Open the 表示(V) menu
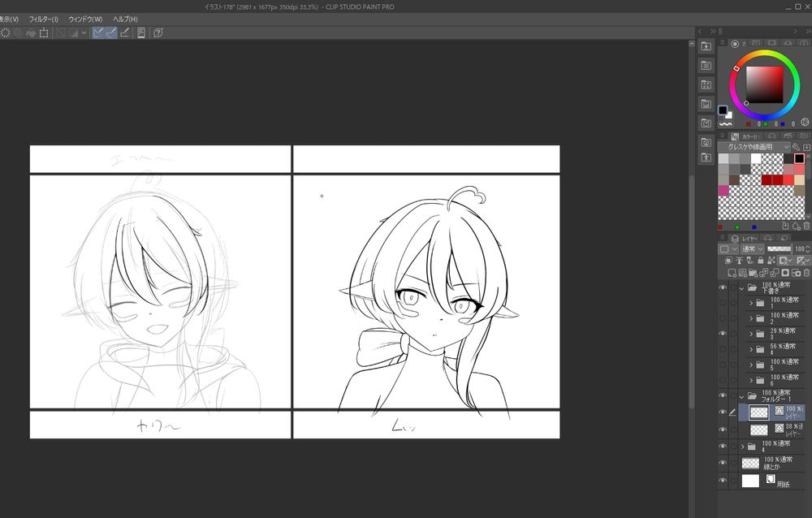This screenshot has width=812, height=518. coord(9,19)
